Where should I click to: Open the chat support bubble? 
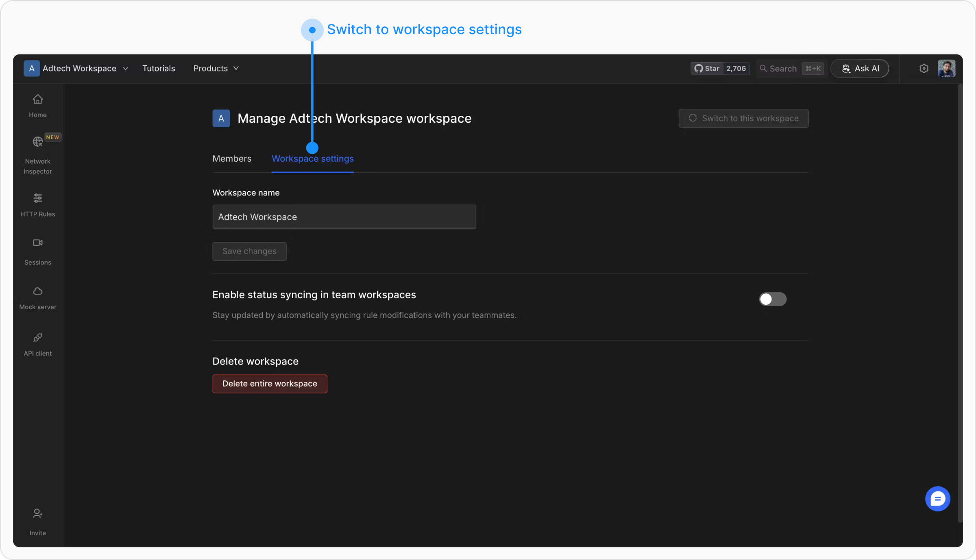pyautogui.click(x=937, y=499)
